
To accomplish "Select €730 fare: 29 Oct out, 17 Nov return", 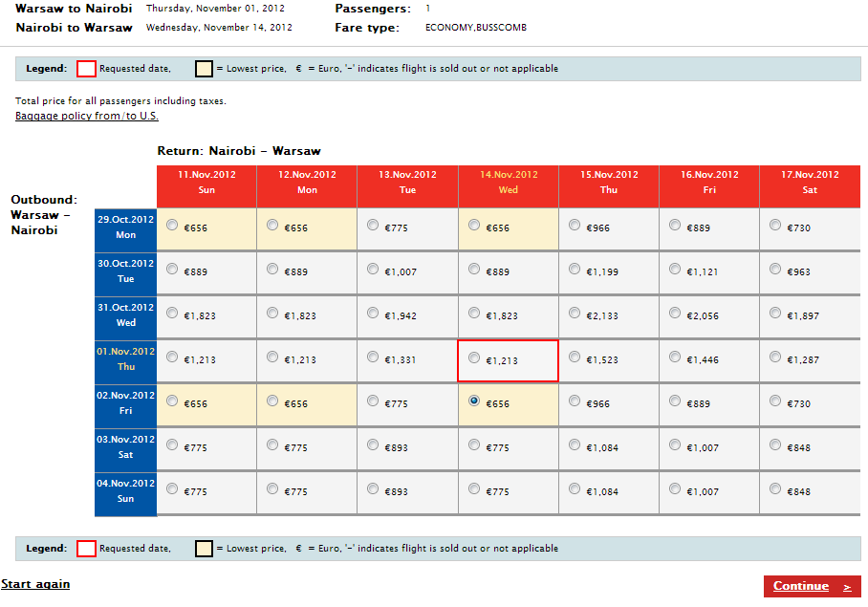I will (775, 225).
